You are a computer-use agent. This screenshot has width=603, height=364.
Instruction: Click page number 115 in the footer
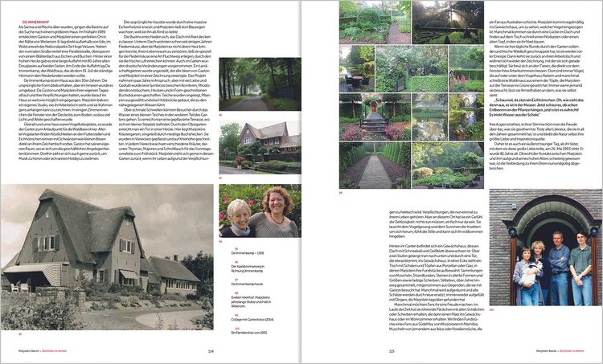(391, 350)
